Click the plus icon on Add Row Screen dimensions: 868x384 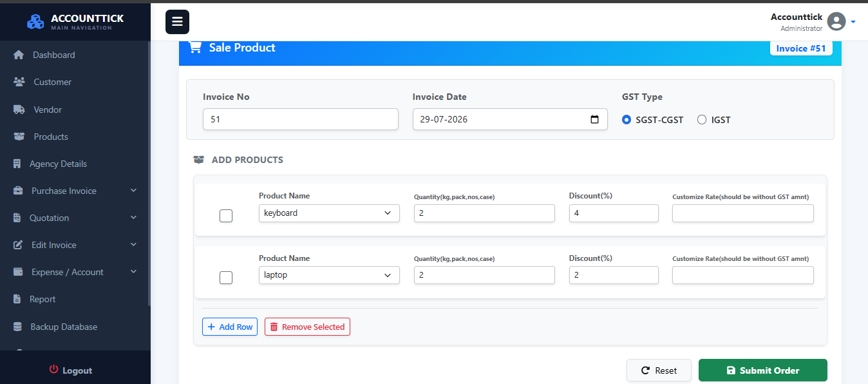coord(211,327)
